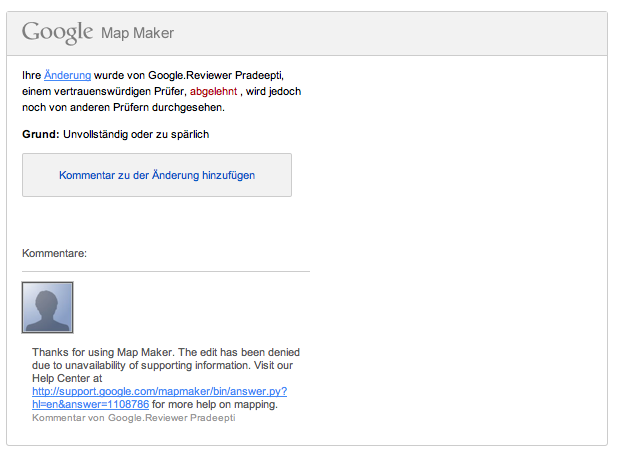Screen dimensions: 617x456
Task: Click the red word abgelehnt
Action: click(214, 91)
